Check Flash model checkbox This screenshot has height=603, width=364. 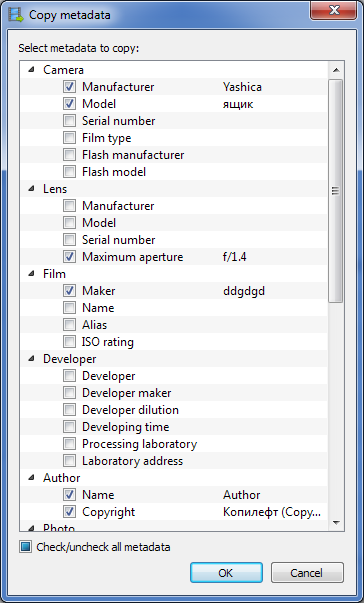coord(69,172)
